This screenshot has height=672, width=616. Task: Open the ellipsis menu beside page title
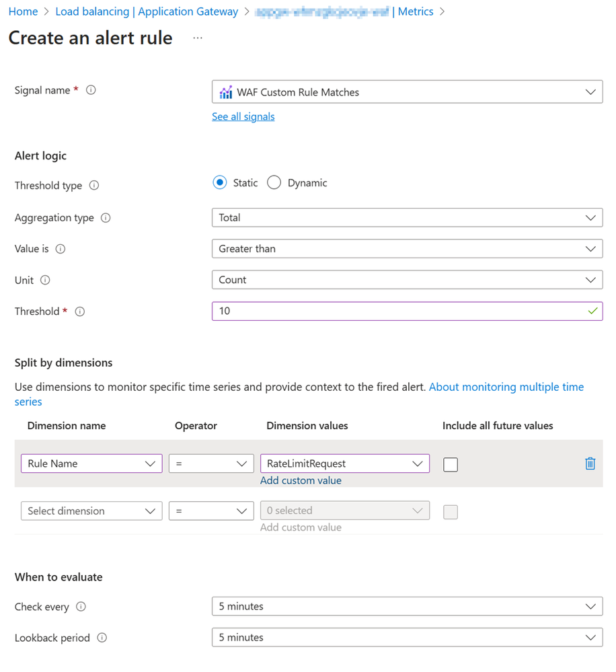pyautogui.click(x=197, y=38)
